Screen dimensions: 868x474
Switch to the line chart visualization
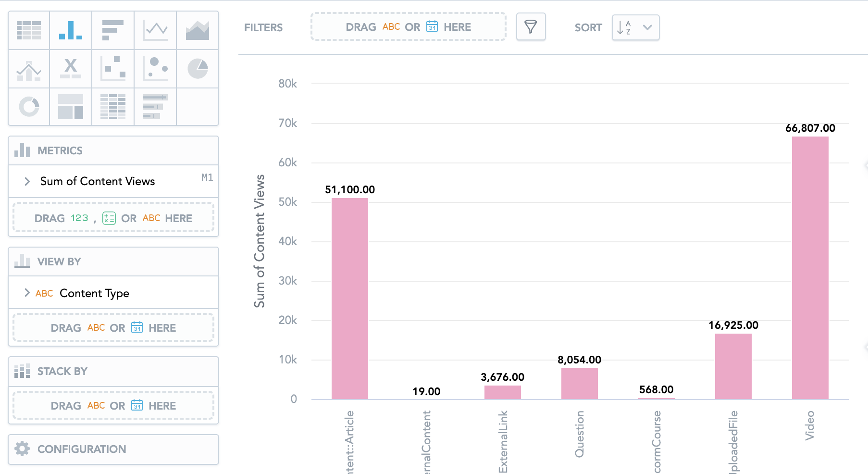[155, 30]
